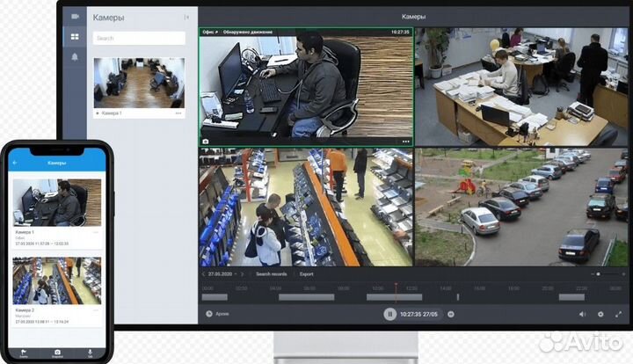The height and width of the screenshot is (364, 633).
Task: Click the Search field in cameras panel
Action: [x=139, y=39]
